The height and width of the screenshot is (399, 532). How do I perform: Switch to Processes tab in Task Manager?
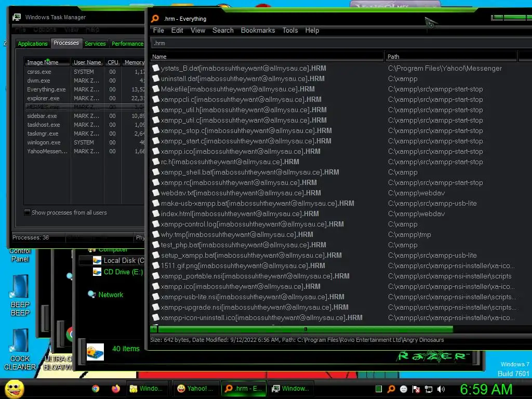click(66, 43)
